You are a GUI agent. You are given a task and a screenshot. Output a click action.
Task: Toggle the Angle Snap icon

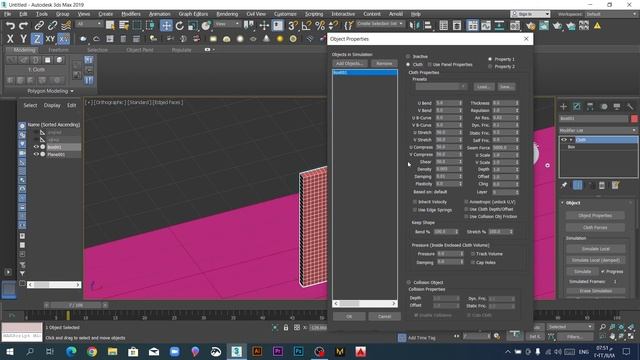coord(306,26)
